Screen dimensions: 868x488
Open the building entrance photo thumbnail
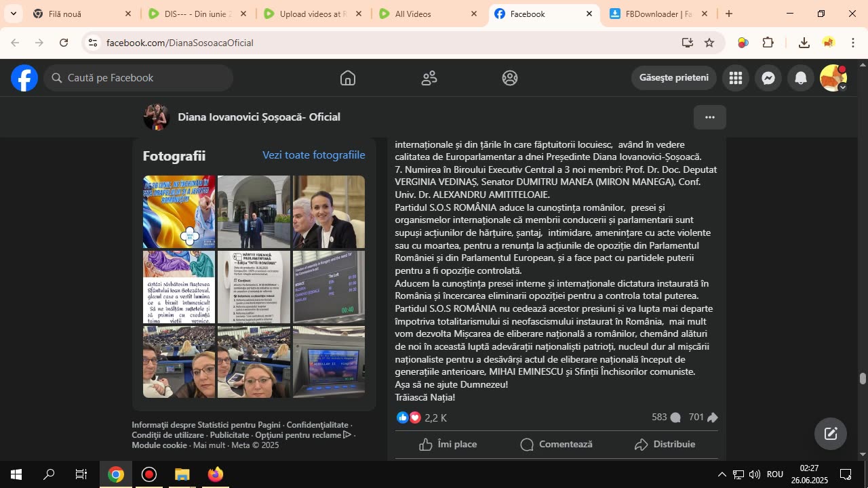coord(254,212)
